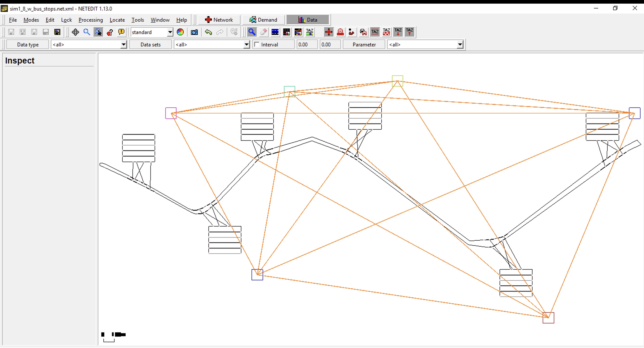Minimize the NETEDIT window
The width and height of the screenshot is (644, 348).
[x=596, y=8]
